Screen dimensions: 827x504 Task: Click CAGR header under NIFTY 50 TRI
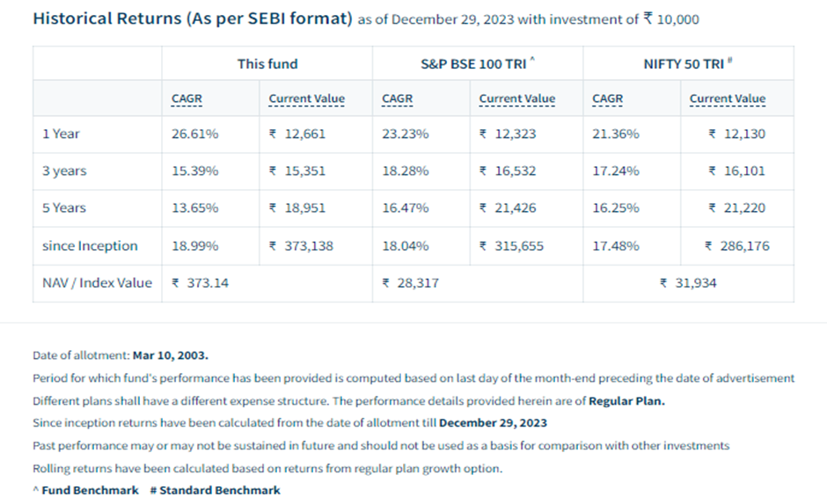607,99
